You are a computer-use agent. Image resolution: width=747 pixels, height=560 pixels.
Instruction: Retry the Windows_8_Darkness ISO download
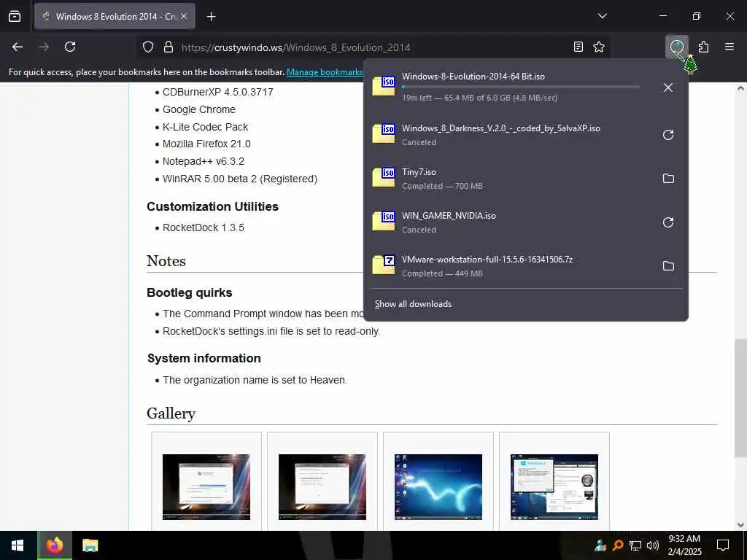tap(668, 135)
